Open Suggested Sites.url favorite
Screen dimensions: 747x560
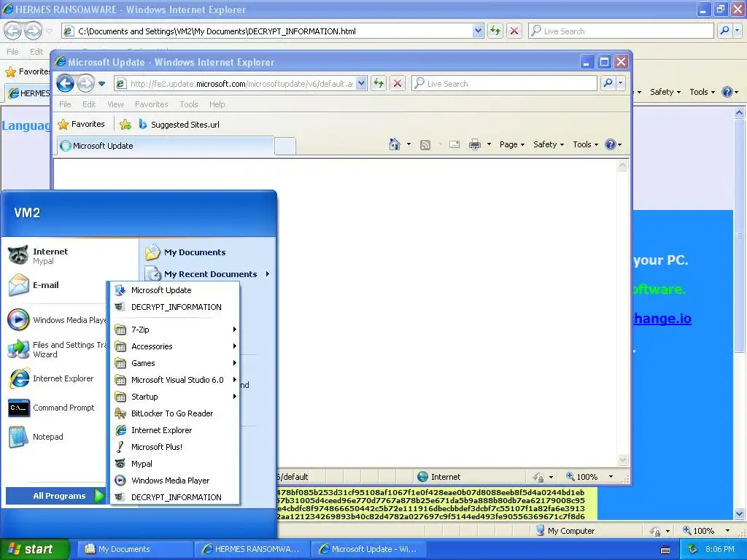pyautogui.click(x=179, y=124)
